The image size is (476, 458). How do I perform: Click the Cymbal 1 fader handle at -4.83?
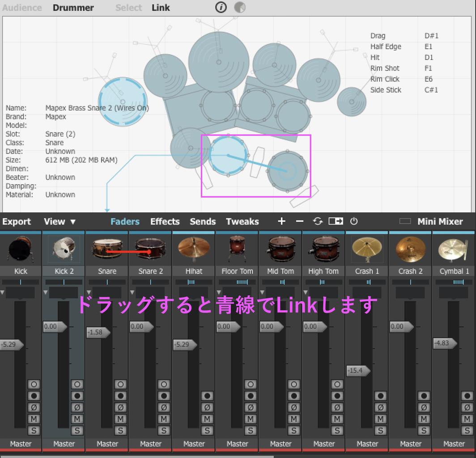click(x=445, y=343)
